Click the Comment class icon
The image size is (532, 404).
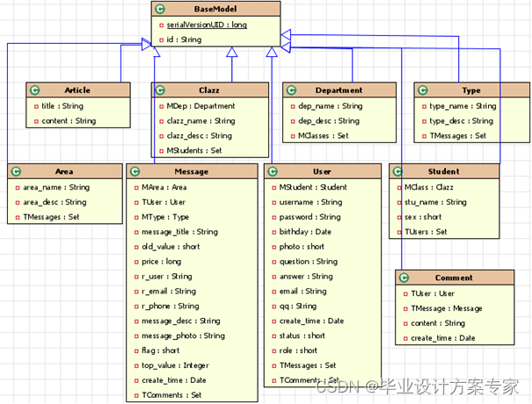404,278
